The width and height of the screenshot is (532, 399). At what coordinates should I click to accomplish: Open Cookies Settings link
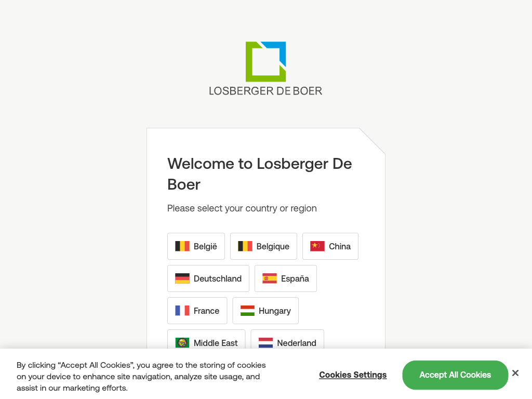pos(353,375)
